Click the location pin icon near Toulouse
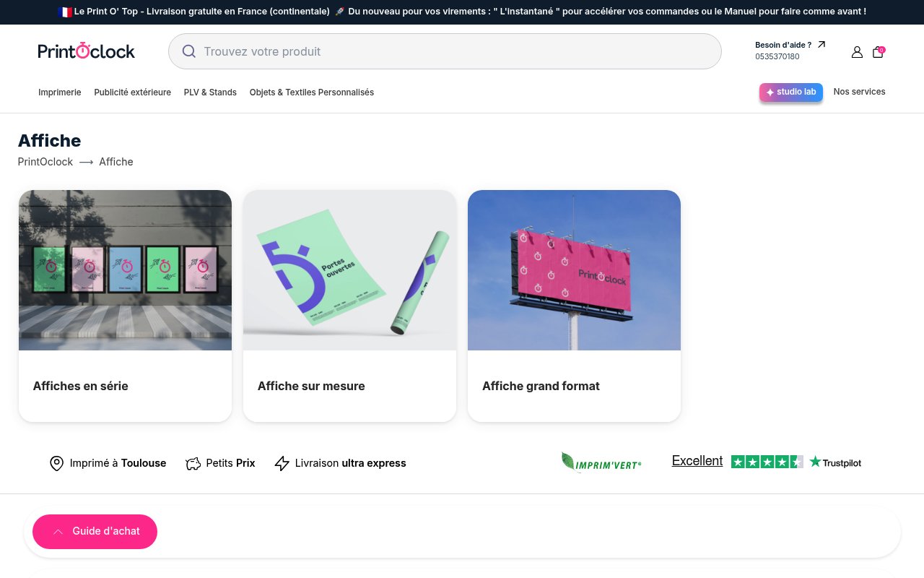Screen dimensions: 924x578 (x=56, y=463)
